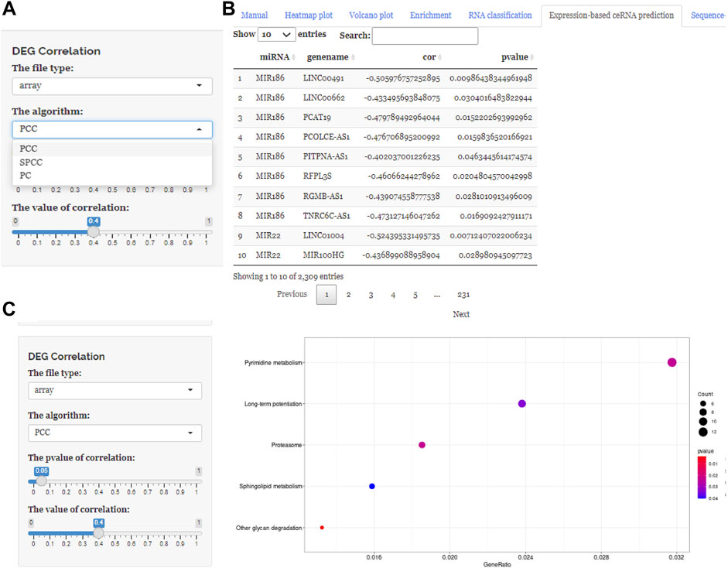Click cor value -0.505976757252895

[x=402, y=78]
